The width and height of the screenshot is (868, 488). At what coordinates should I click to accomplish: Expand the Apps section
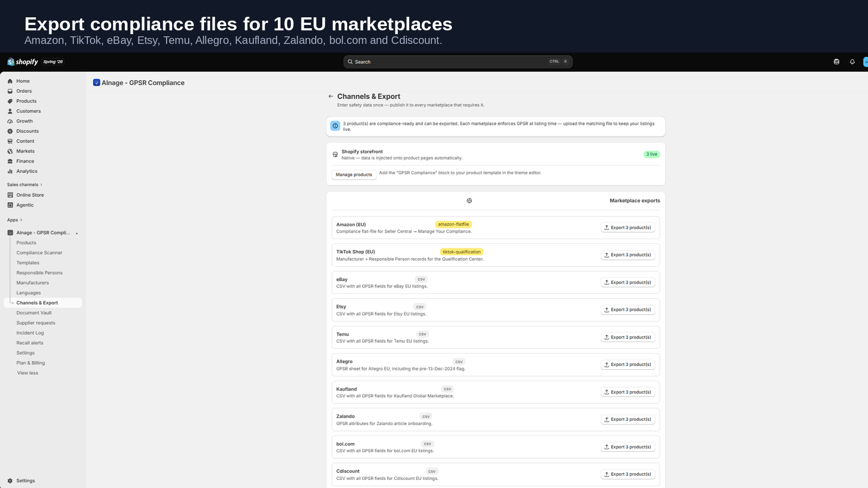point(15,220)
